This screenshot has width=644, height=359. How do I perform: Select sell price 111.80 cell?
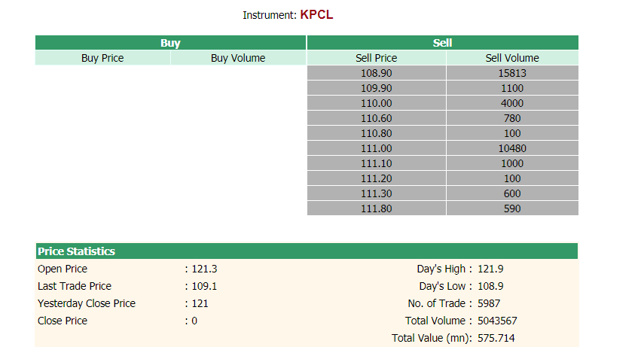click(x=376, y=208)
